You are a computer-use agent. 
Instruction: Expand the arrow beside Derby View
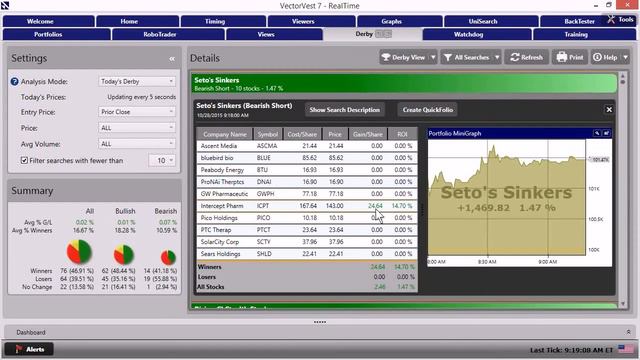pyautogui.click(x=433, y=58)
